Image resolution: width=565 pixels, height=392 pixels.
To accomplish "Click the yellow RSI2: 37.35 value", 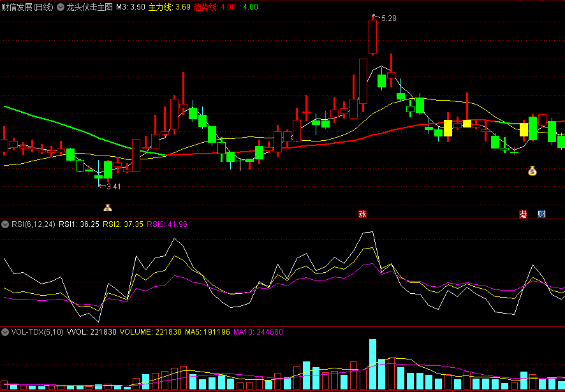I will [124, 224].
